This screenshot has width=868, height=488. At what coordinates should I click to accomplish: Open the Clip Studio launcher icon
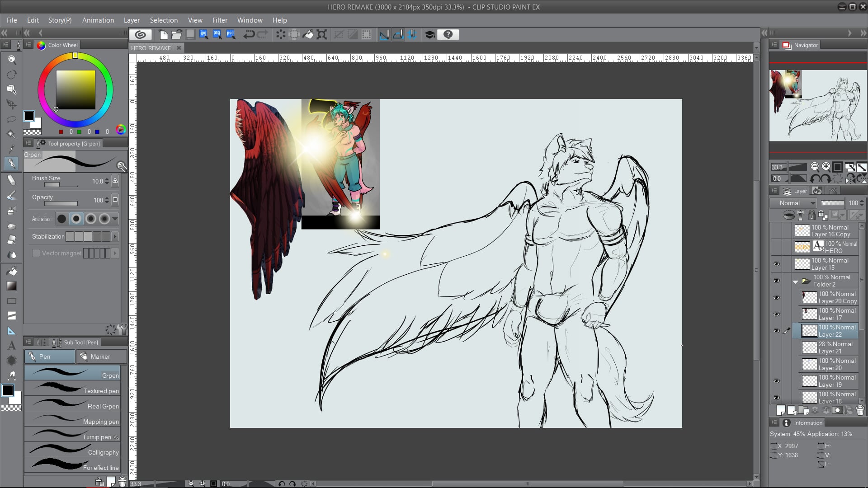click(140, 34)
